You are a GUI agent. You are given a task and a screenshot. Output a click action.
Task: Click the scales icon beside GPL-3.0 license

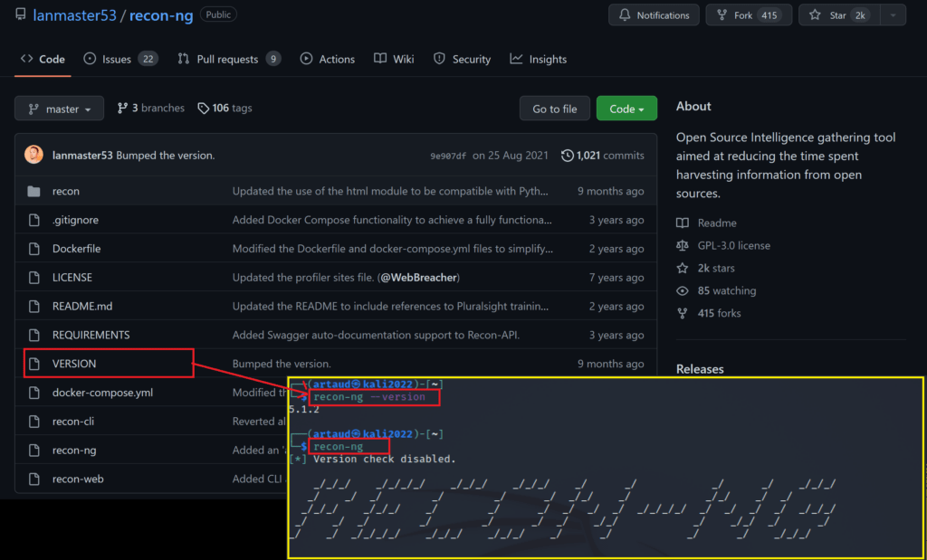coord(683,246)
